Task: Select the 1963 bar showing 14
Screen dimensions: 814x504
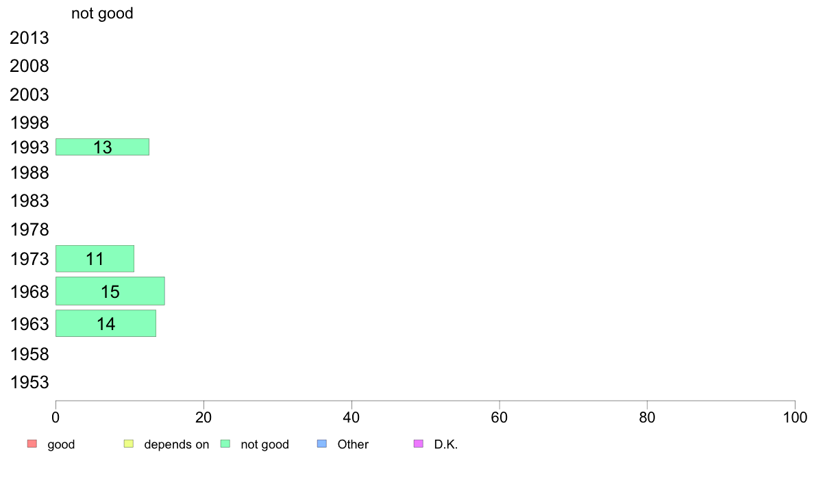Action: pos(106,323)
